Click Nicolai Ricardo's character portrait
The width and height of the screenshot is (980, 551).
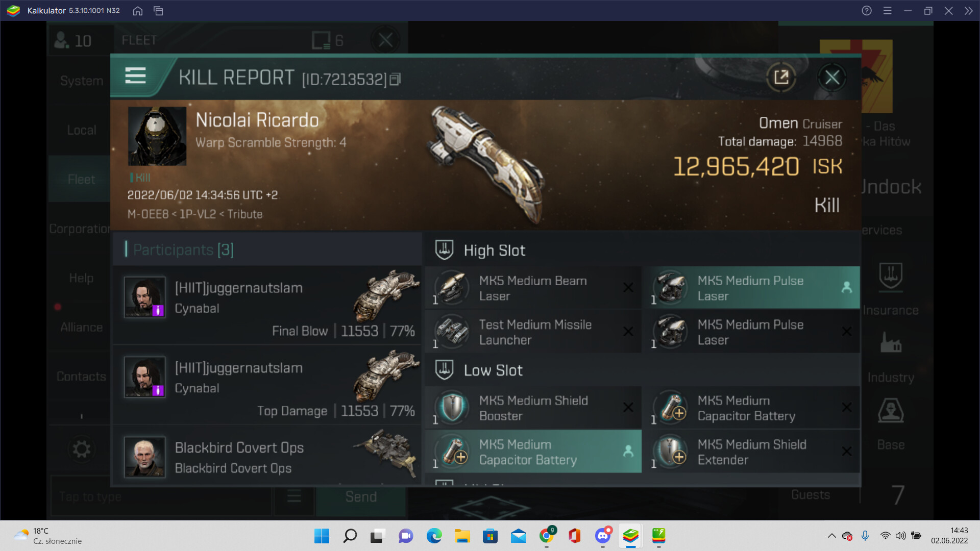click(x=157, y=136)
